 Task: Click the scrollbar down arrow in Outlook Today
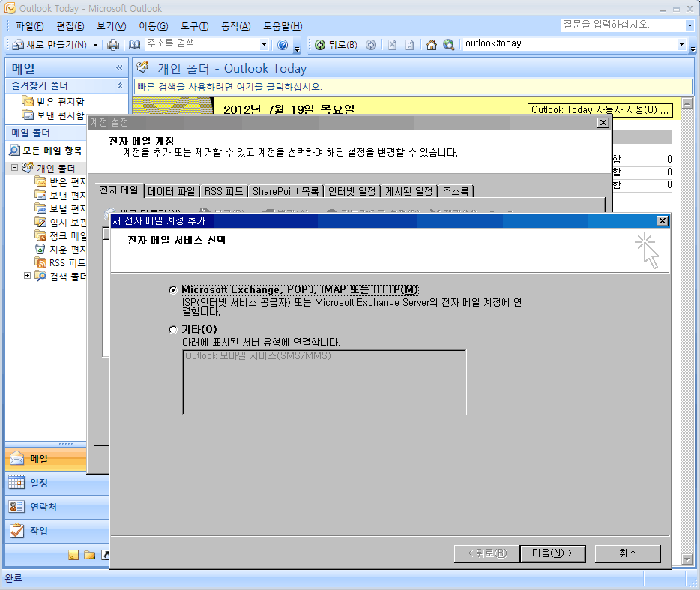click(687, 559)
